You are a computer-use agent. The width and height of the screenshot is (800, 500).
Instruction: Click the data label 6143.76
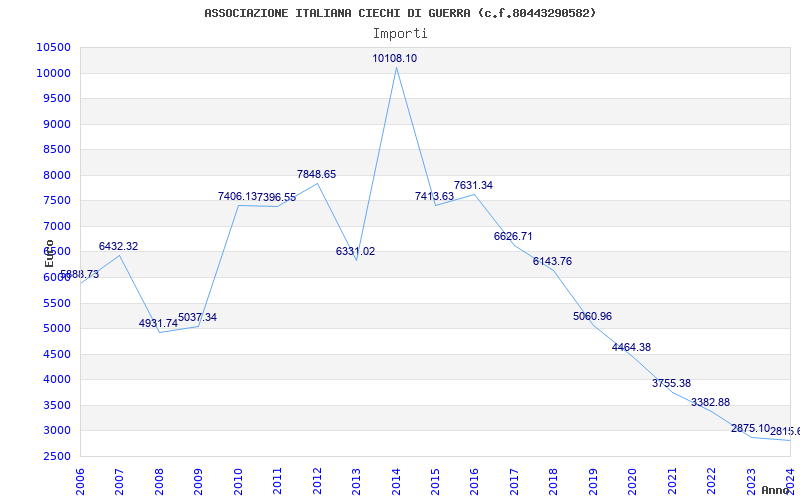(552, 261)
